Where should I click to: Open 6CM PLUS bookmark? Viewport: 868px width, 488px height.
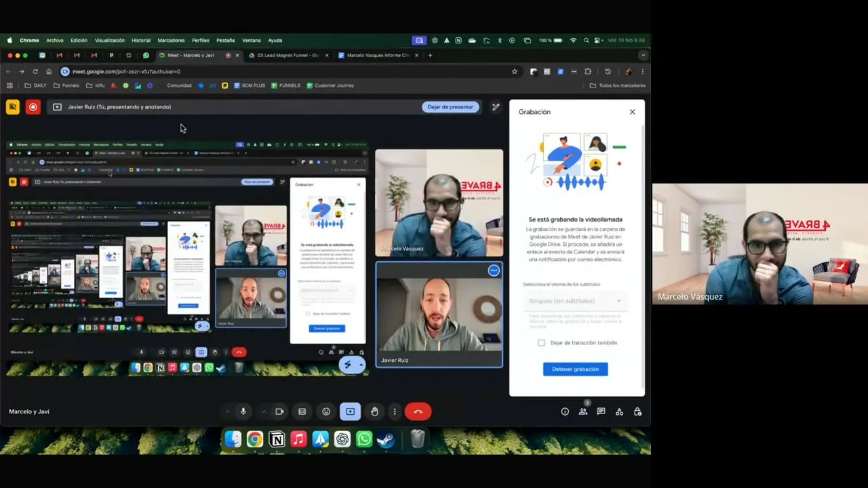(x=248, y=85)
